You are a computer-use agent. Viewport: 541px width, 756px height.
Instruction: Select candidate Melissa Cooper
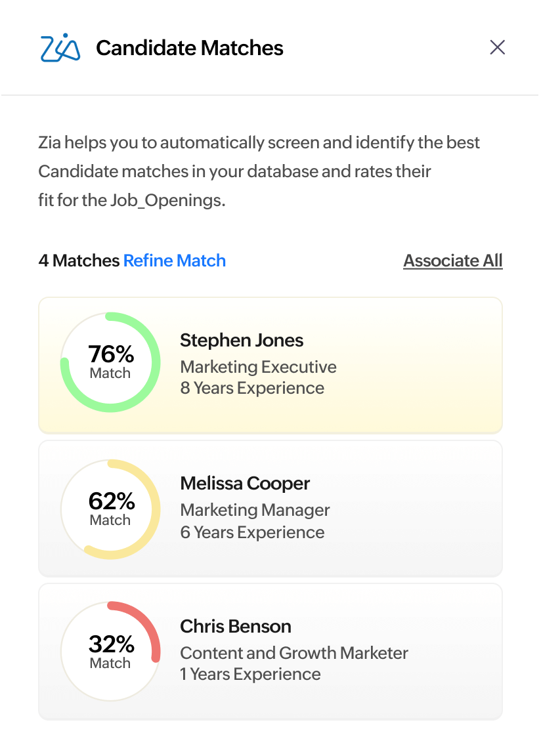(270, 508)
